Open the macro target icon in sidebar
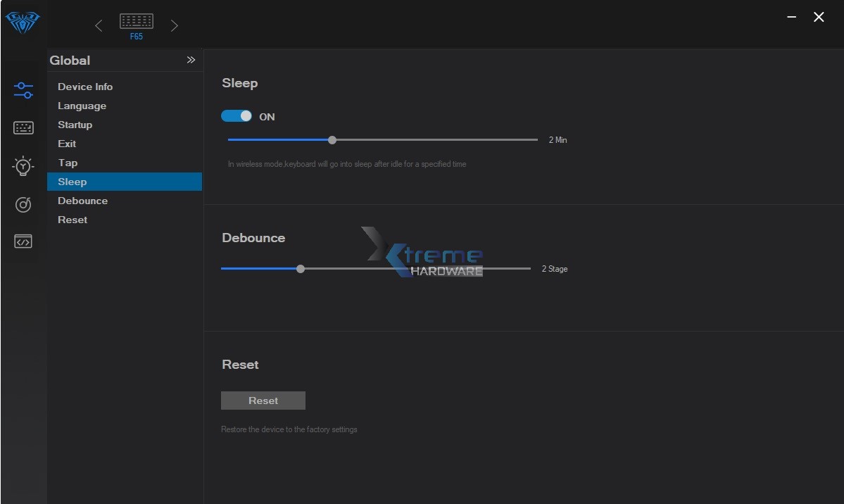Screen dimensions: 844x504 (23, 204)
